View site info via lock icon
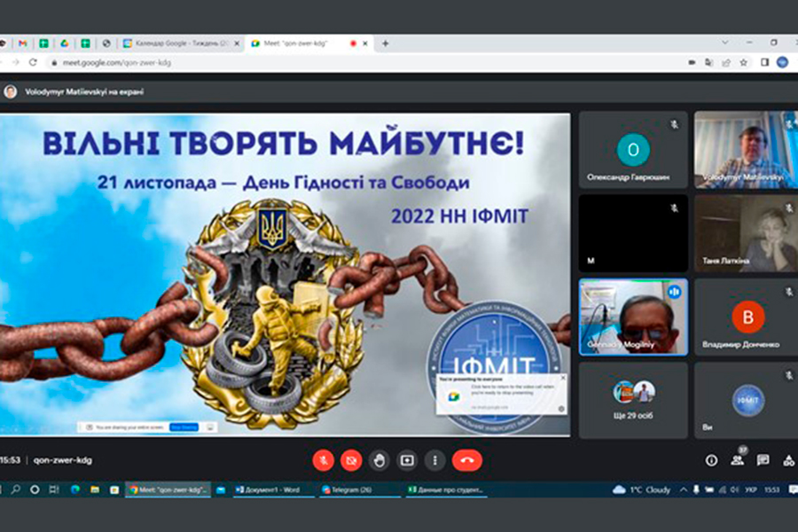The height and width of the screenshot is (532, 798). [54, 63]
